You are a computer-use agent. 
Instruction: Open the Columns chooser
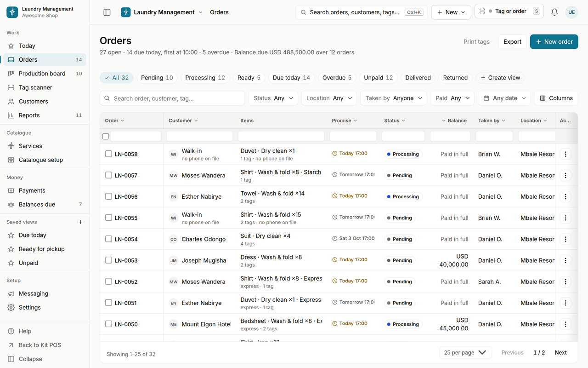point(556,98)
